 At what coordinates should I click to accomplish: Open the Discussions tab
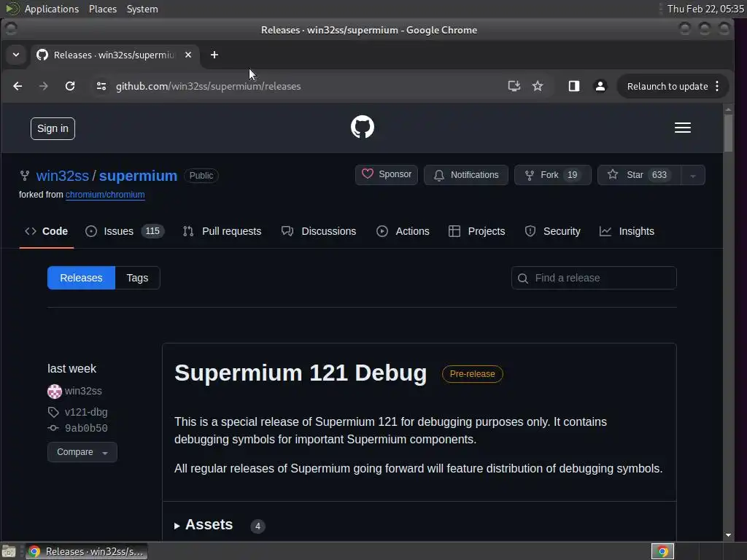pyautogui.click(x=319, y=231)
